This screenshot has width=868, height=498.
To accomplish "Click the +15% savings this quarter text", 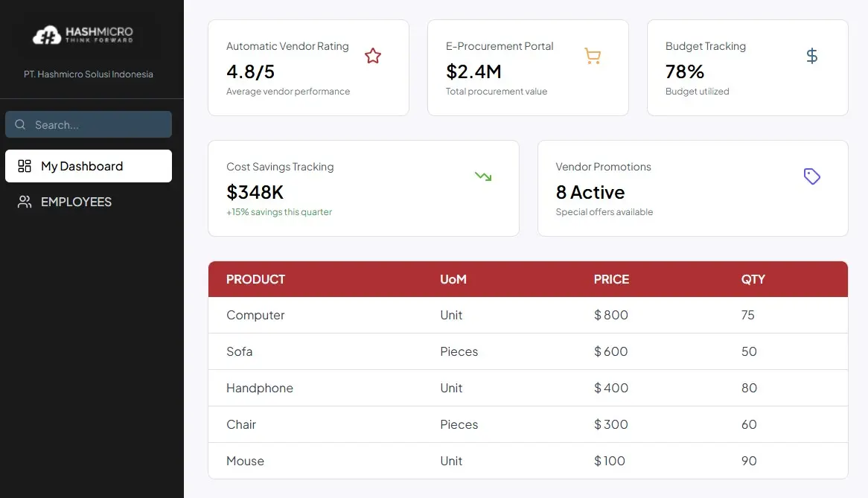I will pyautogui.click(x=279, y=212).
